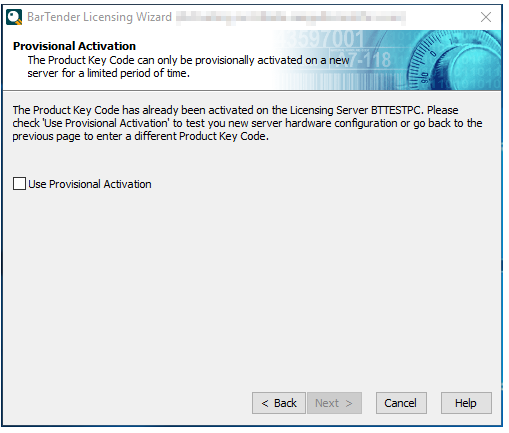Click the quoted 'Use Provisional Activation' phrase in paragraph
Viewport: 509px width, 433px height.
[x=106, y=123]
